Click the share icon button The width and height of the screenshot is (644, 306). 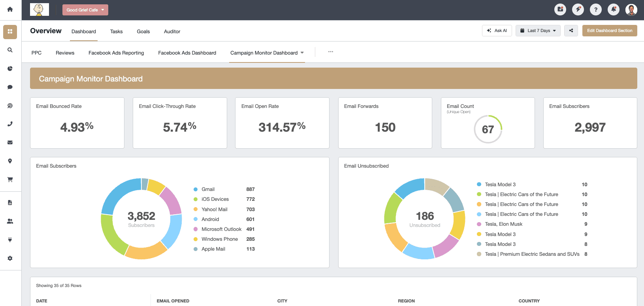571,31
